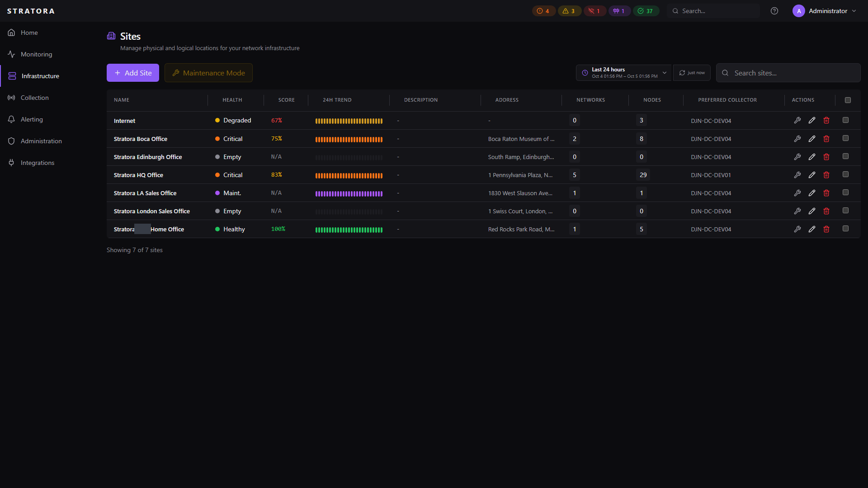Delete the Stratora Edinburgh Office site
868x488 pixels.
pos(826,157)
